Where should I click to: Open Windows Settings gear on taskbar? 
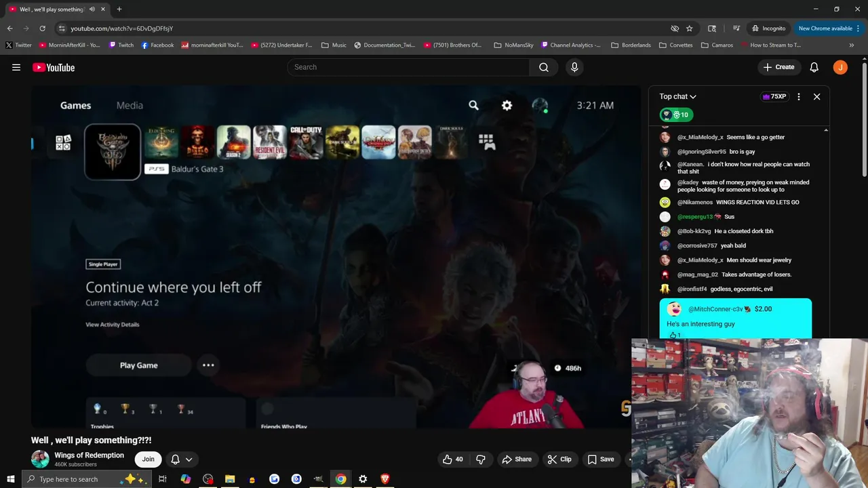tap(363, 479)
